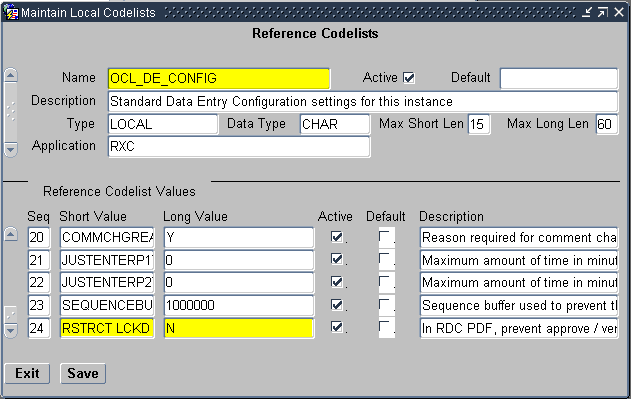Click Seq field 24
This screenshot has height=399, width=631.
(39, 328)
